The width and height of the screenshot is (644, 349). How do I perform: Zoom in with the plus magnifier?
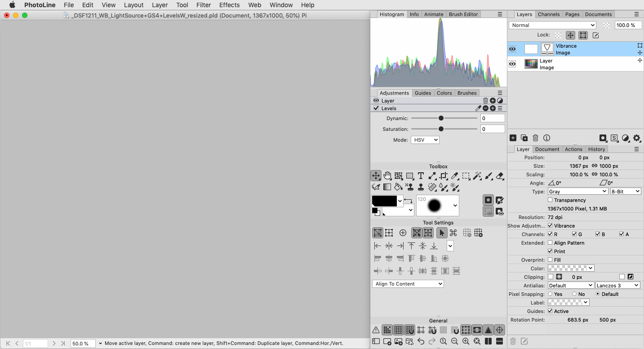tap(466, 341)
